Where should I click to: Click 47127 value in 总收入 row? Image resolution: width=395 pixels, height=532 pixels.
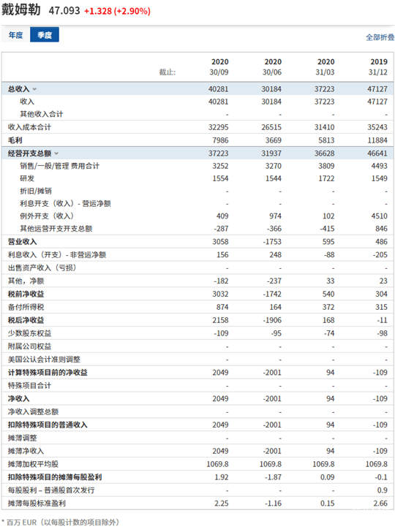(x=377, y=89)
